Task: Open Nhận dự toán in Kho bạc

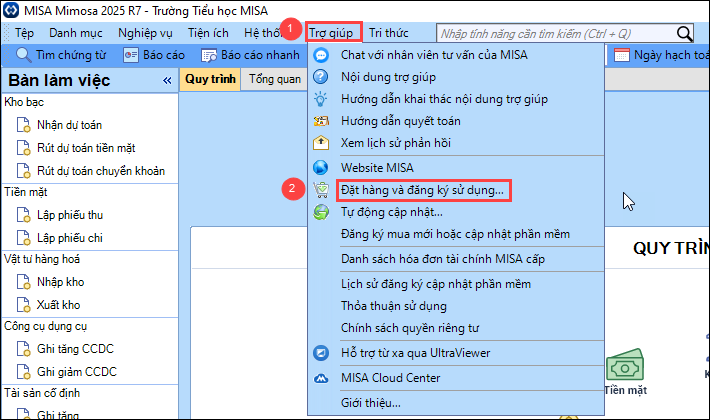Action: tap(69, 125)
